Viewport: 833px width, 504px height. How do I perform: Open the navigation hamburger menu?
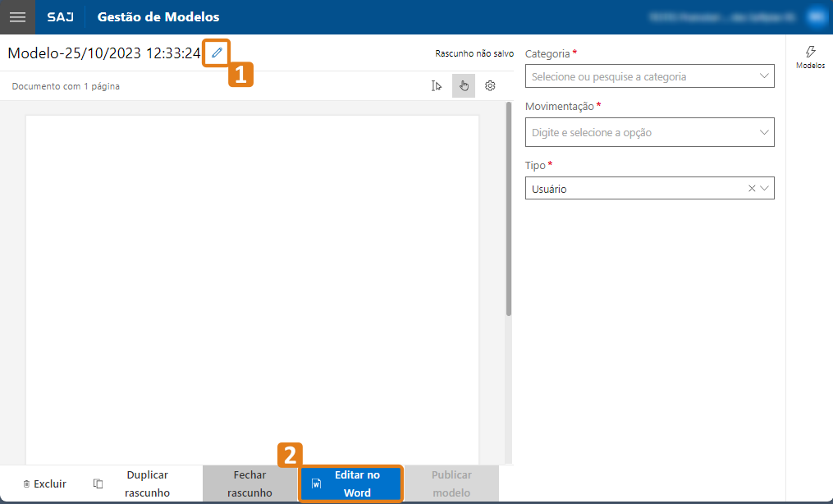tap(16, 16)
